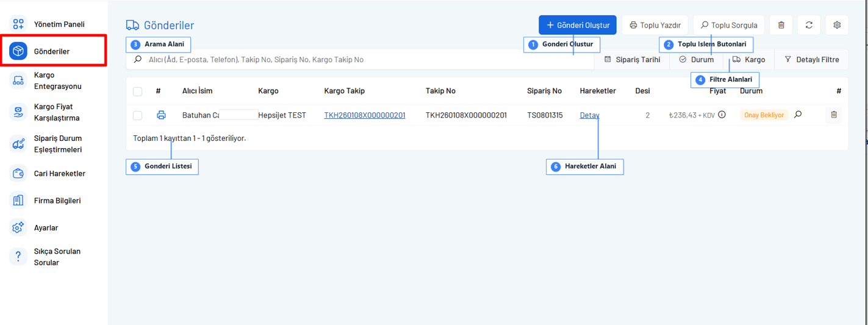Expand the Durum filter dropdown

click(696, 60)
